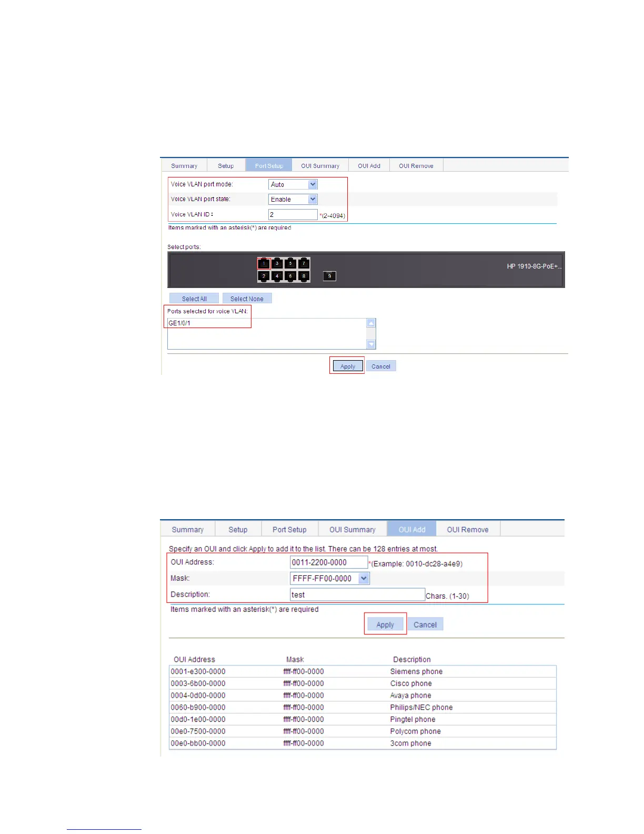Open OUI Add tab in upper panel

click(x=369, y=165)
